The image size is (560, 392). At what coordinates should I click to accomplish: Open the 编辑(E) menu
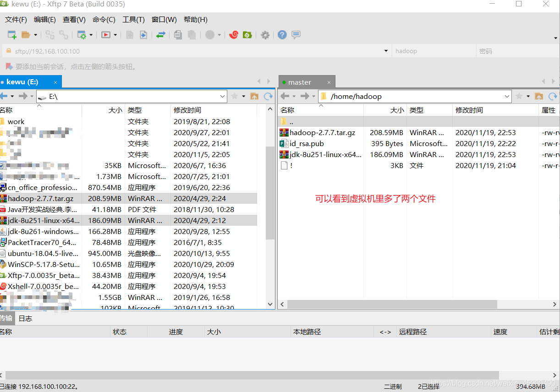pos(45,20)
